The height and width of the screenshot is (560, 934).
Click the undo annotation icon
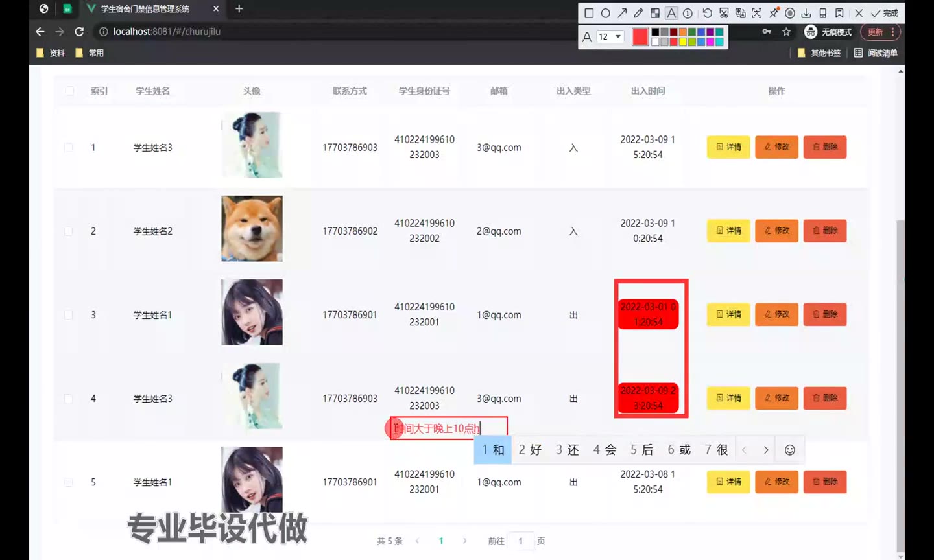(707, 13)
